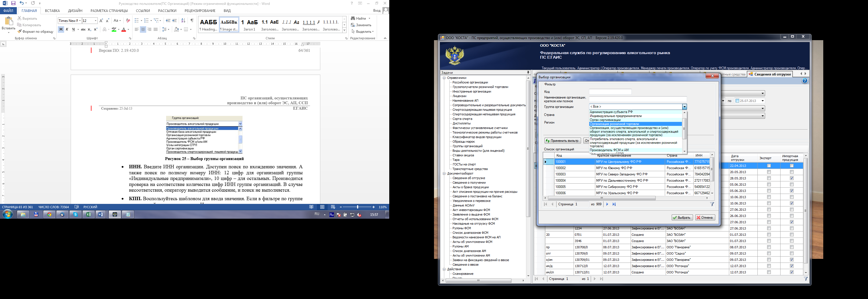Toggle Imported product checkbox for 22.04.2013 row
The width and height of the screenshot is (868, 299).
792,166
